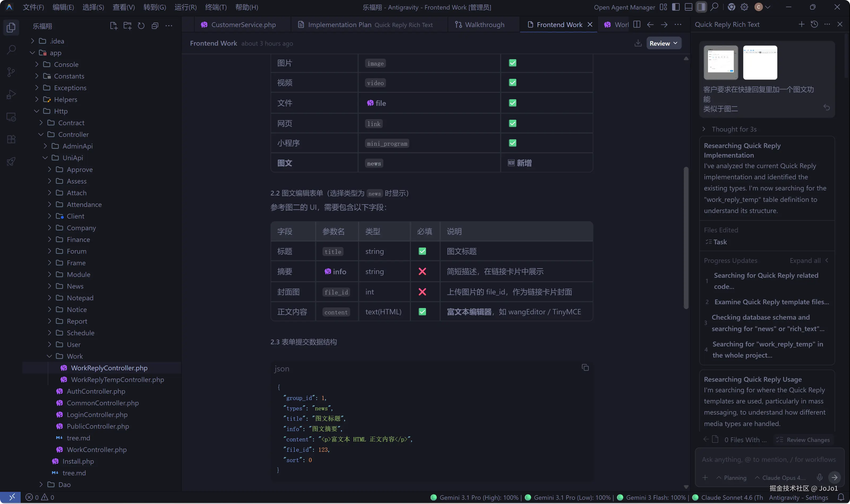The image size is (850, 504).
Task: Open the 编辑(E) menu
Action: (x=63, y=7)
